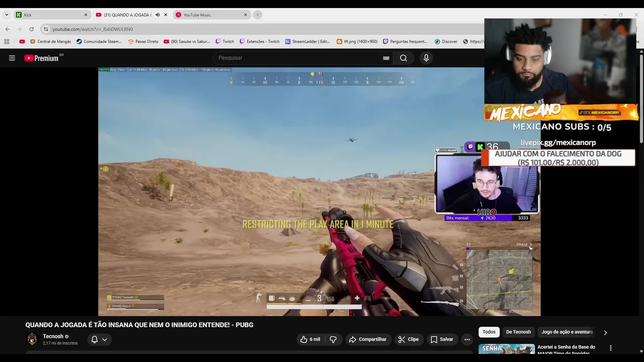Click the 2,17 mi de inscritos text
The image size is (644, 362).
click(60, 343)
